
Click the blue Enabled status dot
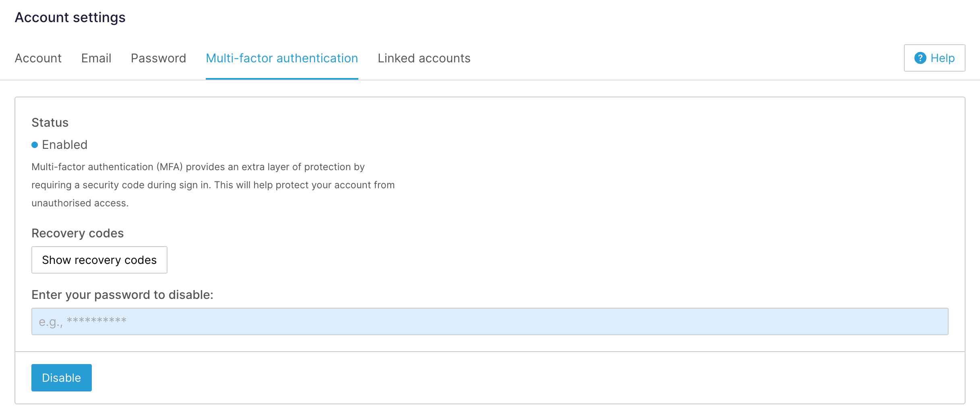point(35,144)
